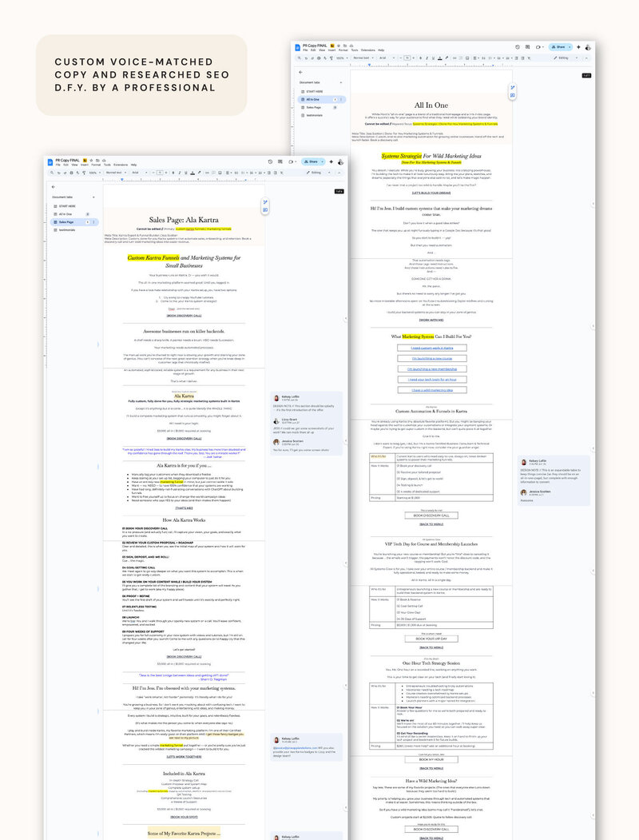Viewport: 639px width, 840px height.
Task: Open the Extensions menu
Action: (121, 164)
